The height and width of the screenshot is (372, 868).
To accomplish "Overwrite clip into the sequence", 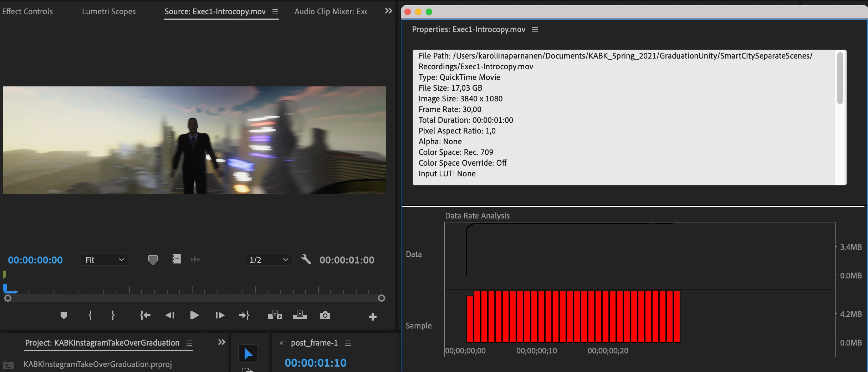I will pyautogui.click(x=300, y=316).
